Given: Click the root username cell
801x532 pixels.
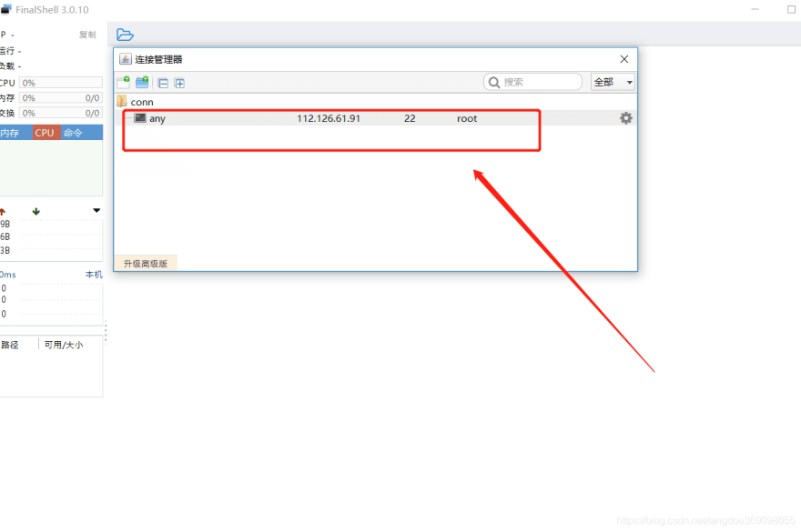Looking at the screenshot, I should coord(467,118).
